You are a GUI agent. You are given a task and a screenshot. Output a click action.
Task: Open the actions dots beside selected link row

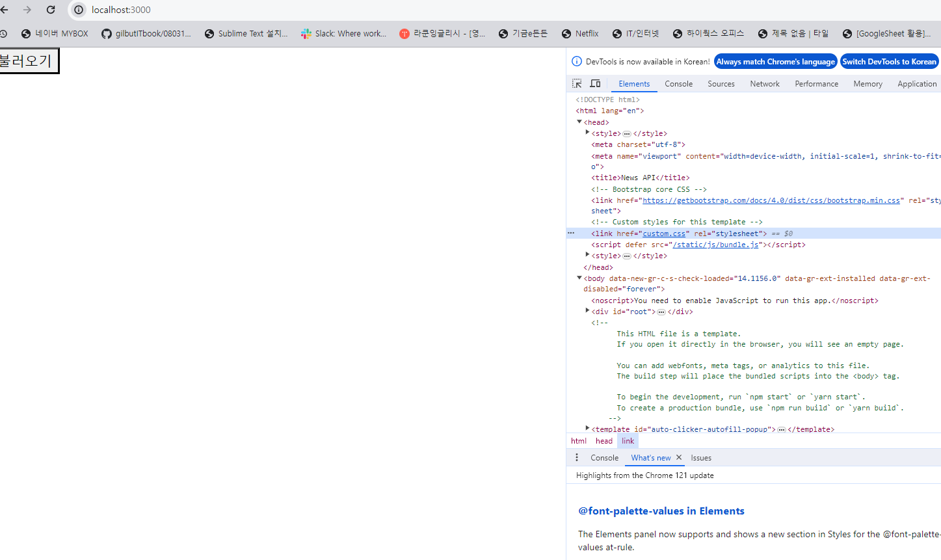571,233
